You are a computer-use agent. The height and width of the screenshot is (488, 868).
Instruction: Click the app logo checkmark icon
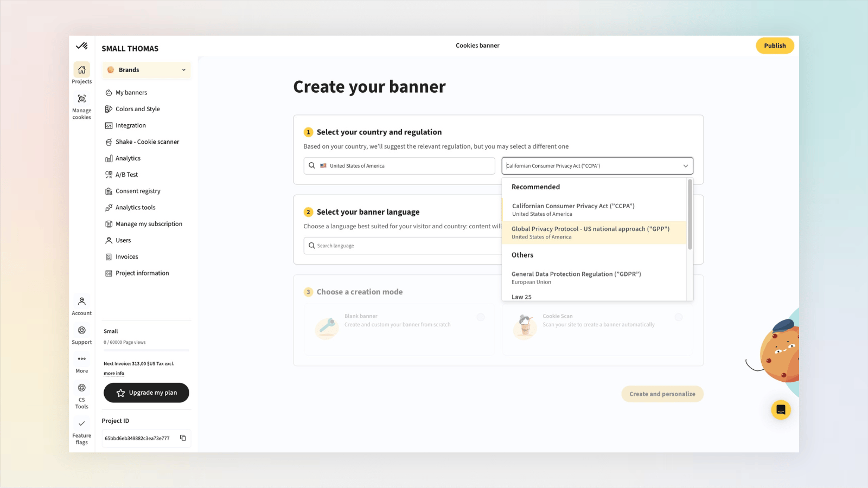pyautogui.click(x=82, y=46)
